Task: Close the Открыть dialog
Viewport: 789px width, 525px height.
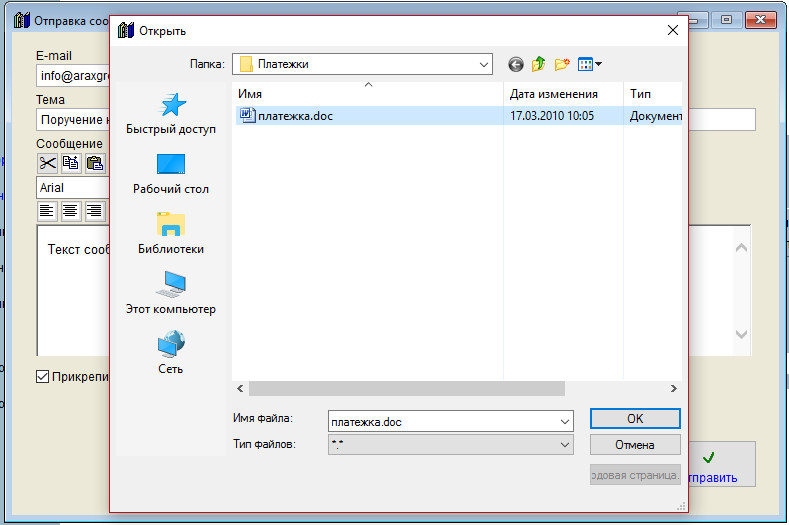Action: 673,30
